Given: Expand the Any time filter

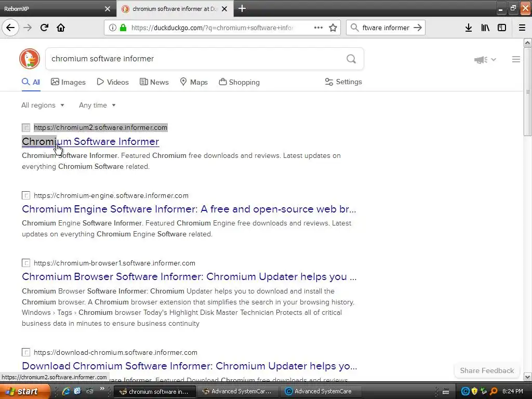Looking at the screenshot, I should click(x=97, y=105).
